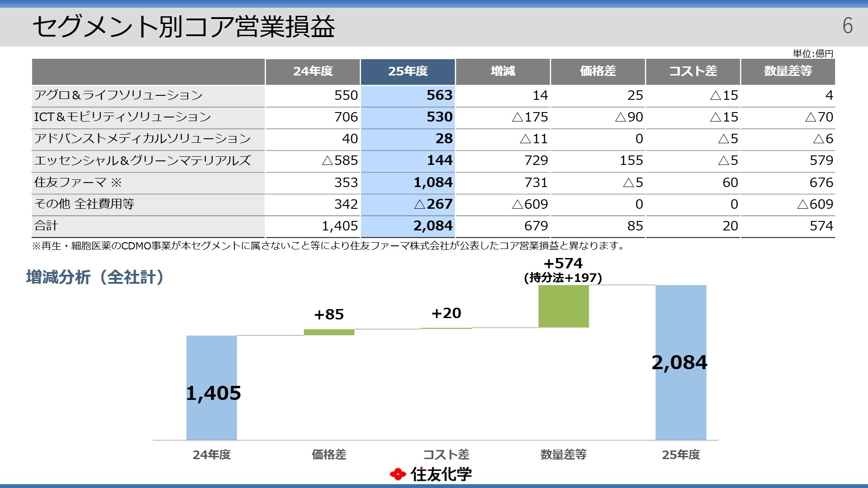The height and width of the screenshot is (488, 868).
Task: Click the 合計 row label
Action: (46, 225)
